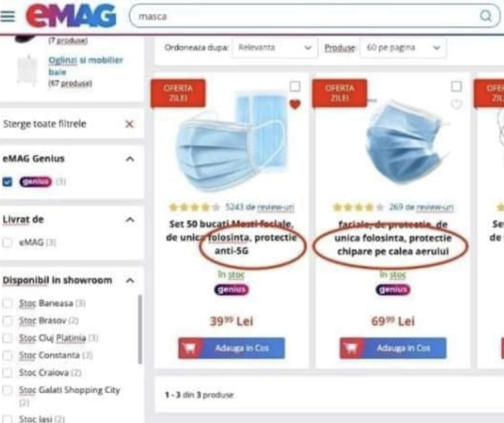Open the hamburger menu icon
This screenshot has height=423, width=504.
pos(7,15)
